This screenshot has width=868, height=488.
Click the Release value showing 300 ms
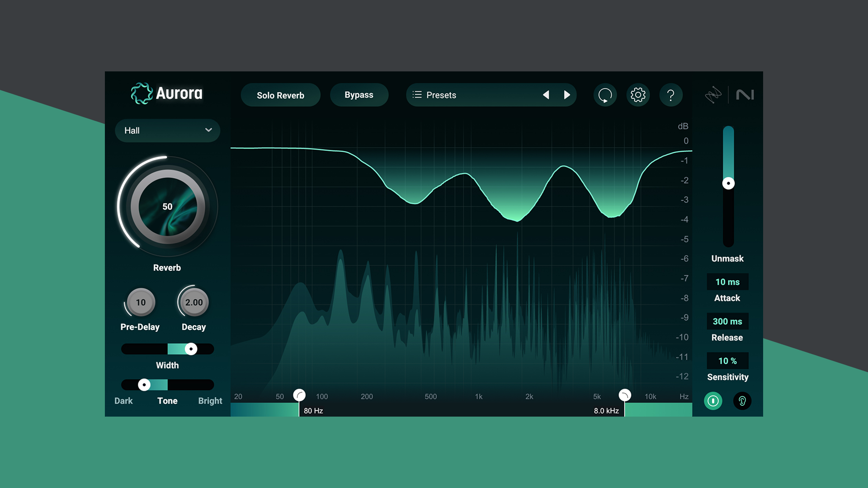coord(727,321)
